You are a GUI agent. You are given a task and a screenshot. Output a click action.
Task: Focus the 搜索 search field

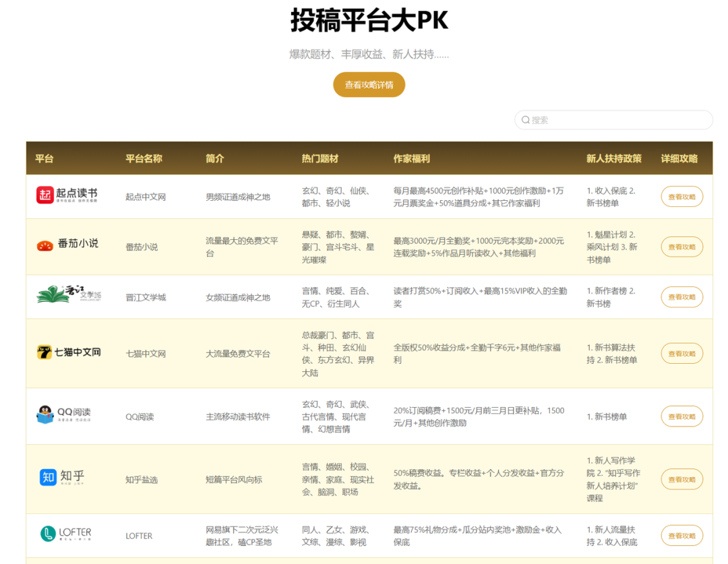(613, 120)
